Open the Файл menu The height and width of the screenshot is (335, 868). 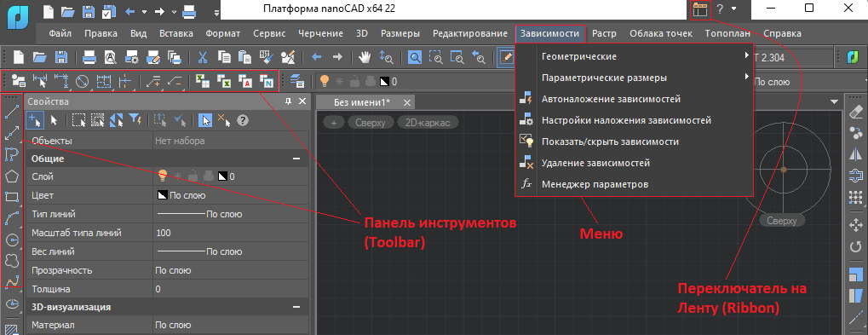click(60, 33)
